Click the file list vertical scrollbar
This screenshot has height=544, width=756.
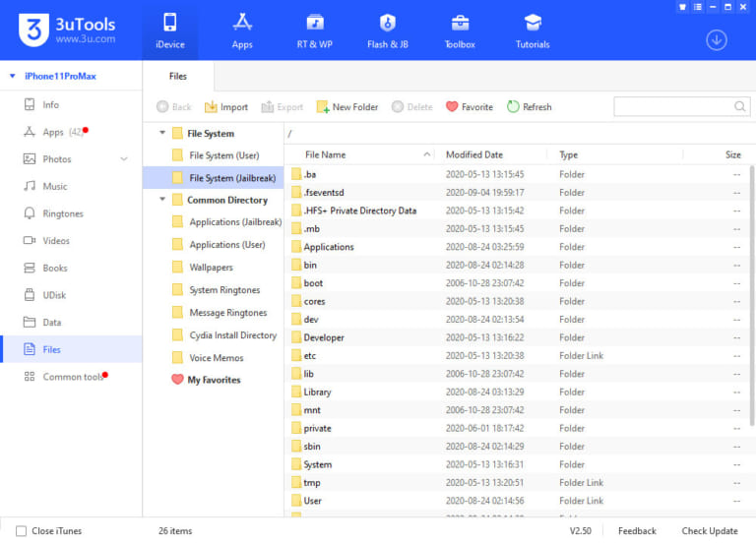click(752, 296)
